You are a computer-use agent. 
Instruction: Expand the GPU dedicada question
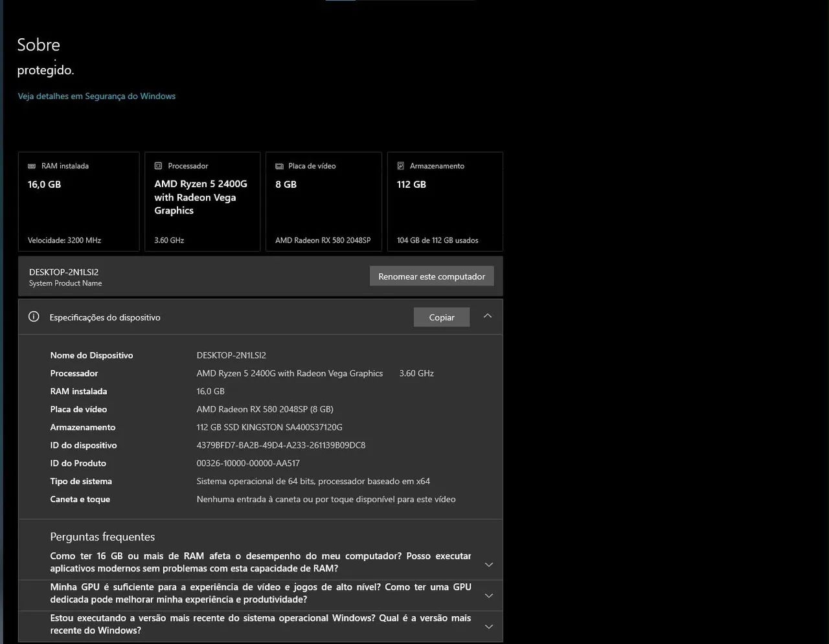pyautogui.click(x=489, y=596)
